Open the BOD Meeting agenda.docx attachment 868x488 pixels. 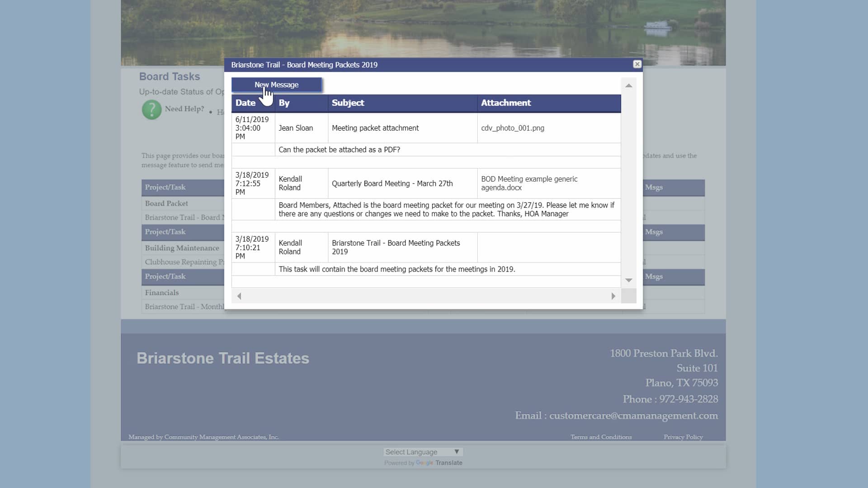(529, 183)
